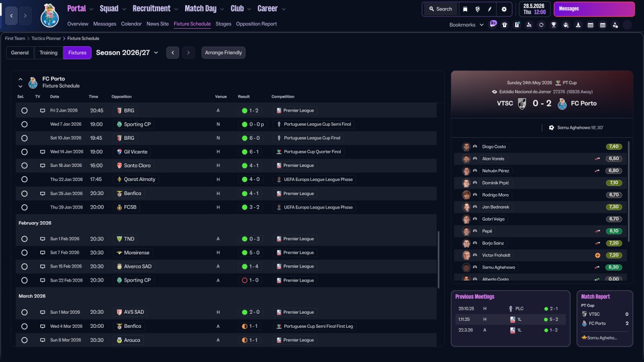Select the Gil Vicente fixture radio button
The height and width of the screenshot is (362, 644).
24,152
